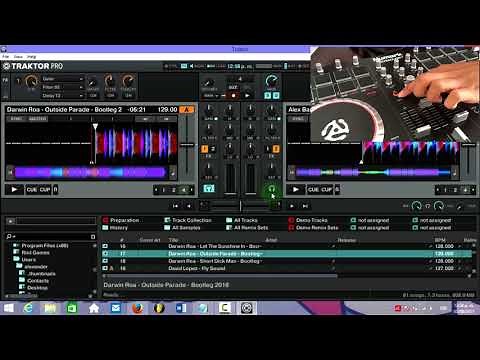Toggle the Q quantize button in master panel

coord(276,96)
